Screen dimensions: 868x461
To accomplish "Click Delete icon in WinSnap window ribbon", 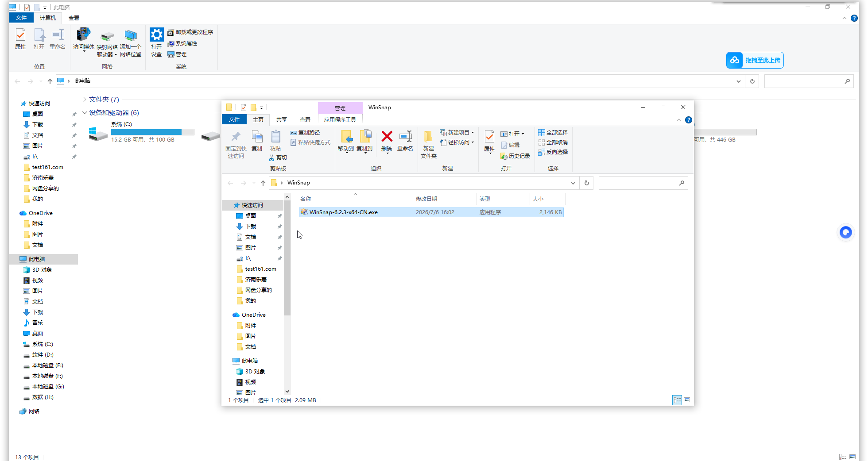I will [387, 141].
